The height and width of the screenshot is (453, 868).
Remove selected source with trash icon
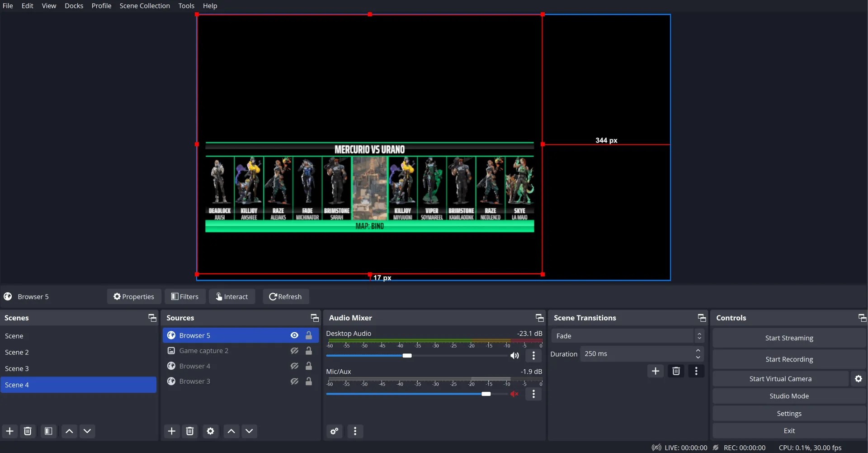click(x=190, y=431)
